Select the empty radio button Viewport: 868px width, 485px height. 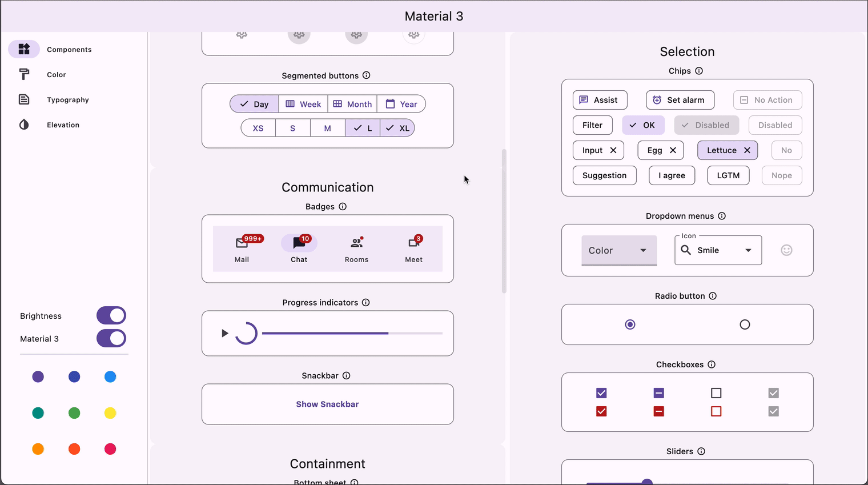pyautogui.click(x=745, y=324)
